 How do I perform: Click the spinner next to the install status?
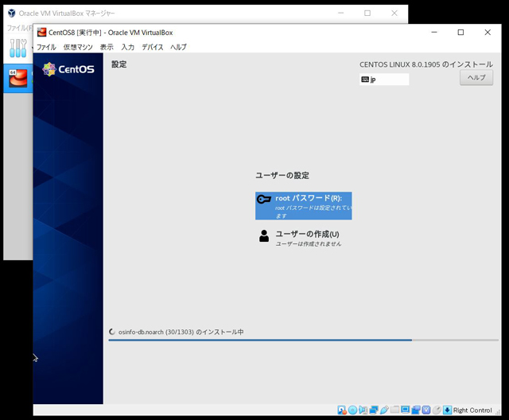[112, 332]
